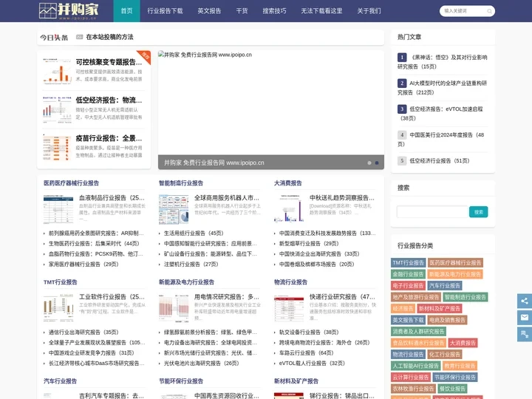Click the 简繁 language switch side icon
The width and height of the screenshot is (532, 399).
click(525, 334)
